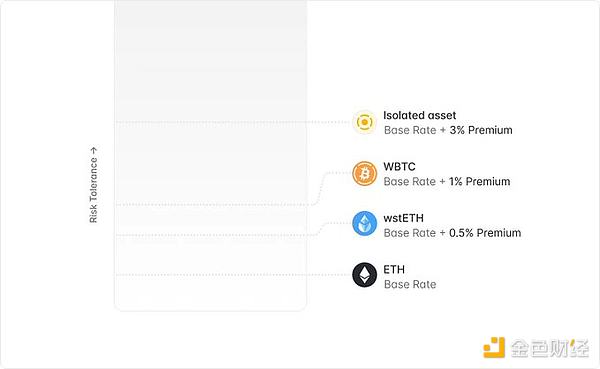Screen dimensions: 600x369
Task: Click the Isolated asset yellow circle icon
Action: tap(364, 122)
